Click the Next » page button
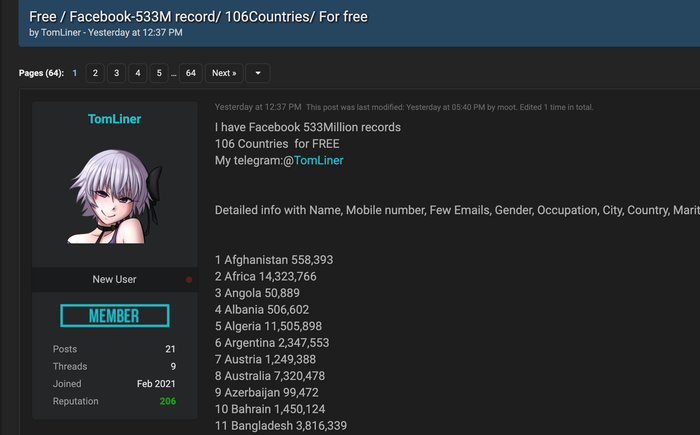This screenshot has height=435, width=700. pyautogui.click(x=224, y=73)
